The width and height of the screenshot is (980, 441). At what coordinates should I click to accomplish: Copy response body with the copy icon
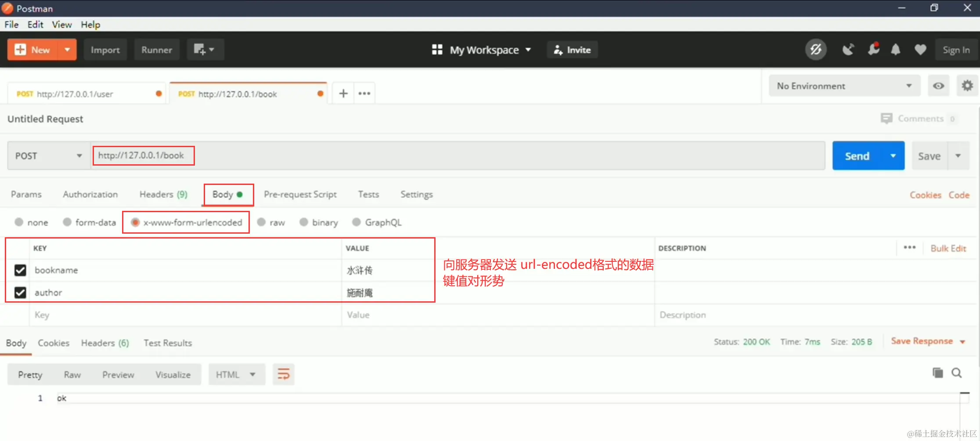pyautogui.click(x=938, y=373)
